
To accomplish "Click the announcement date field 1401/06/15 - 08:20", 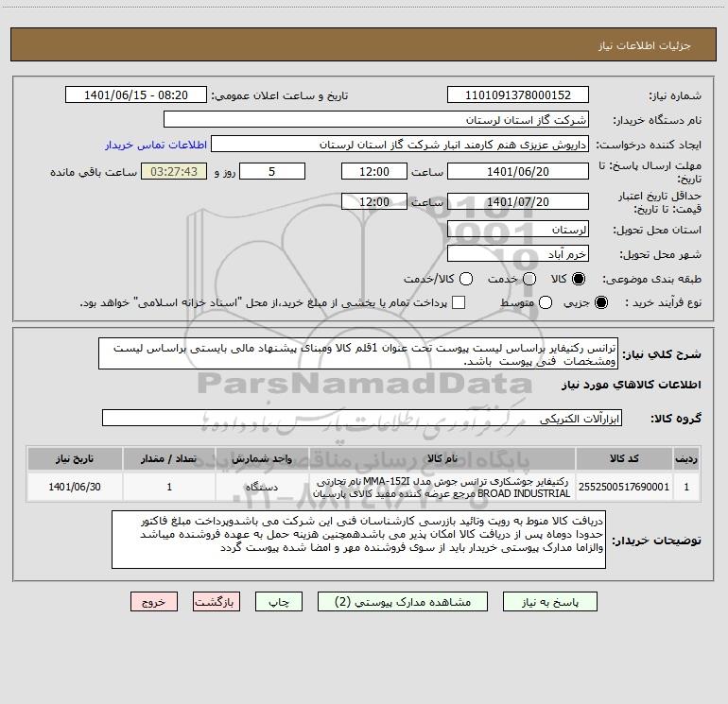I will tap(135, 95).
